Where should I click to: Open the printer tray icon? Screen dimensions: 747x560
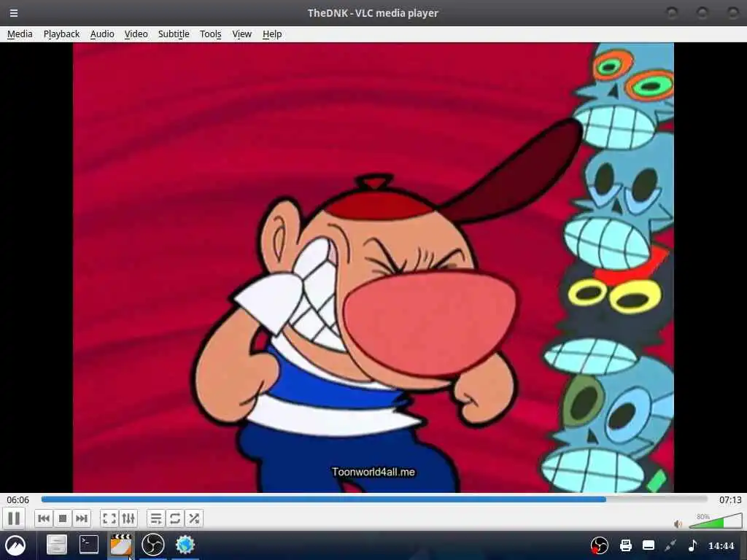click(625, 545)
